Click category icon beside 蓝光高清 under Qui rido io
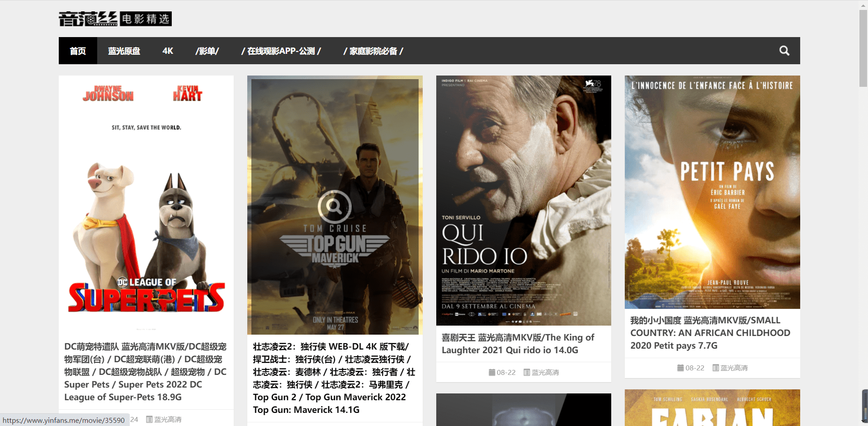868x426 pixels. point(527,372)
